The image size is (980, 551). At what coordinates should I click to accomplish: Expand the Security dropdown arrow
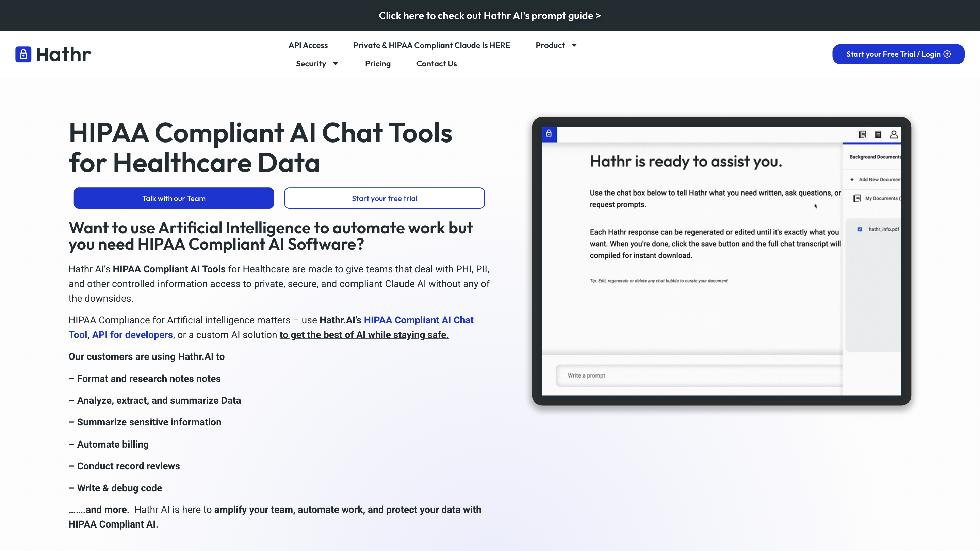(336, 64)
